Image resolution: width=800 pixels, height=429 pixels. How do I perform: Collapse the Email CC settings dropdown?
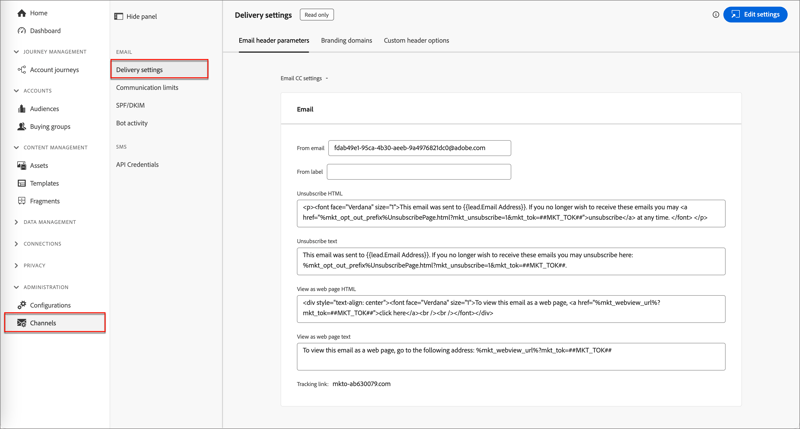click(x=304, y=78)
